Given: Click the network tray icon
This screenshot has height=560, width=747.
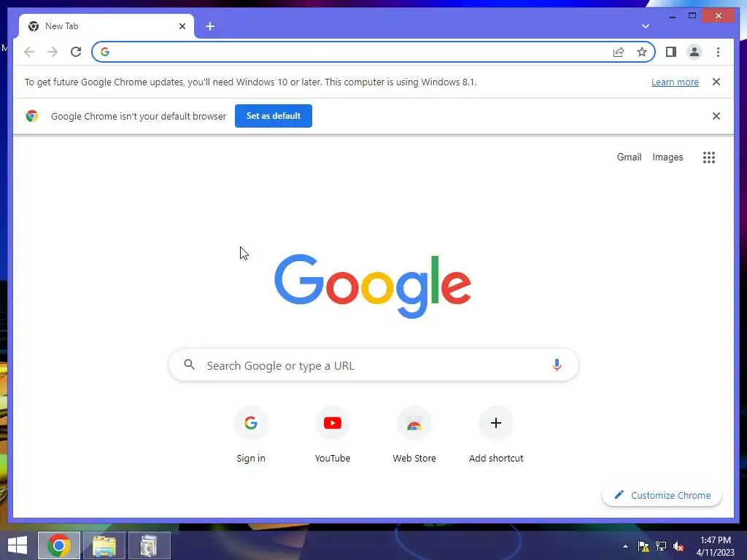Looking at the screenshot, I should coord(661,546).
